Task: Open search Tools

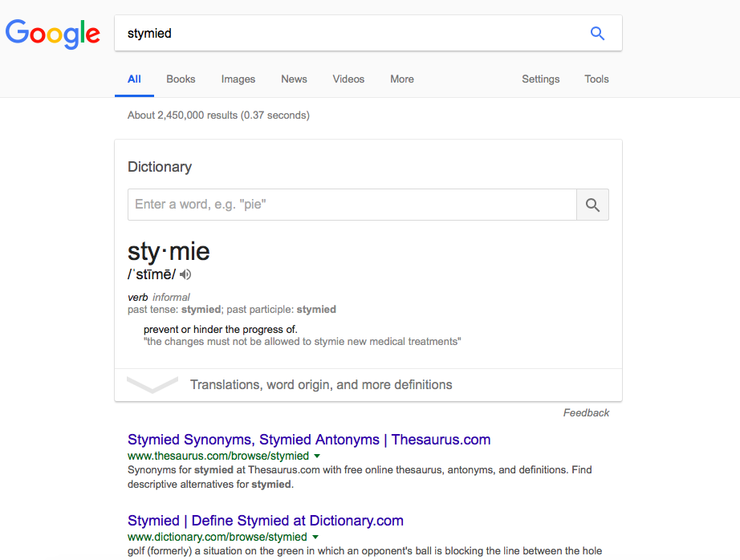Action: point(596,79)
